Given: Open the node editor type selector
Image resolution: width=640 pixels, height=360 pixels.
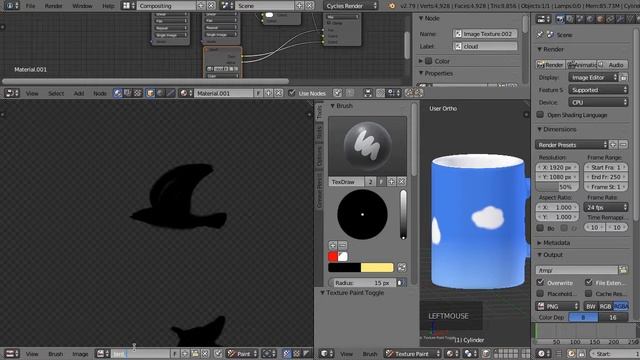Looking at the screenshot, I should (x=11, y=93).
